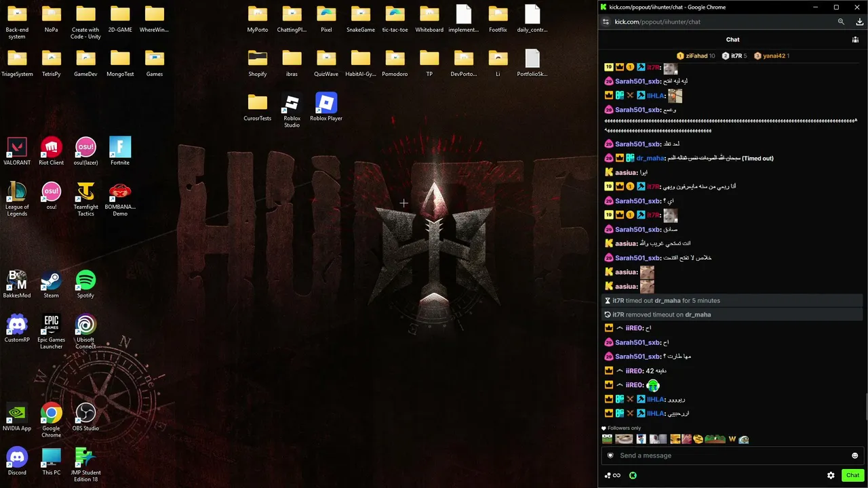Open dr_maha's profile from the Timed out message
This screenshot has width=868, height=488.
click(650, 159)
